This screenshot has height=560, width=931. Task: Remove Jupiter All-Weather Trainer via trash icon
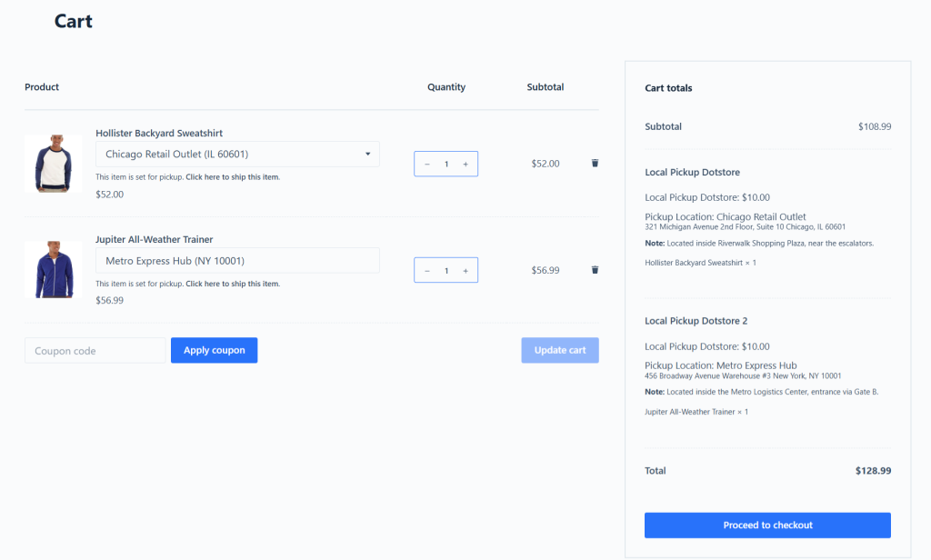595,269
